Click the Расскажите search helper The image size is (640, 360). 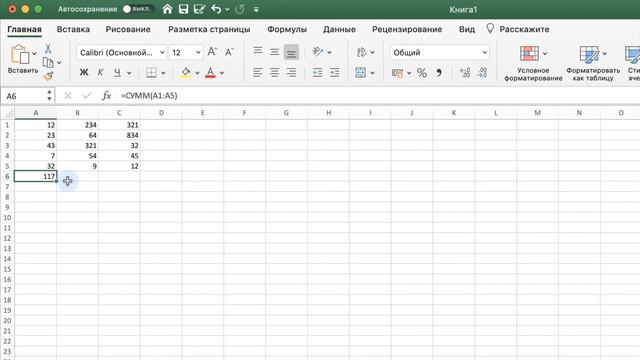pos(518,29)
